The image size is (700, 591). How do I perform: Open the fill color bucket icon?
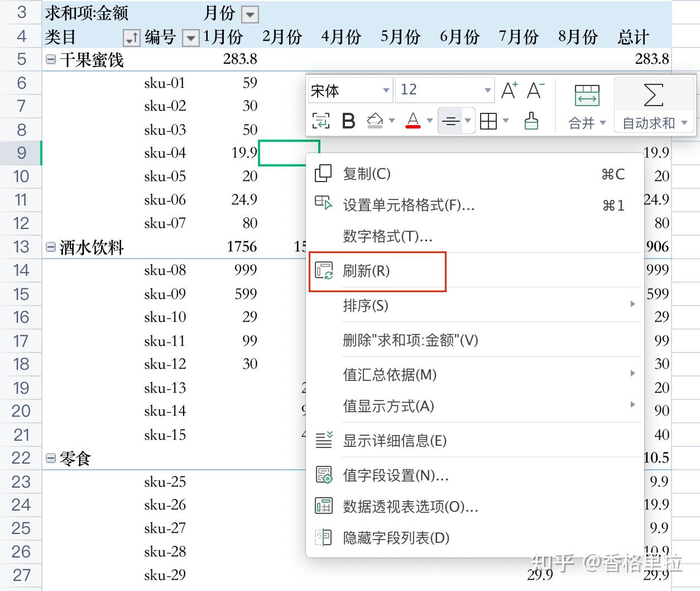(x=375, y=121)
